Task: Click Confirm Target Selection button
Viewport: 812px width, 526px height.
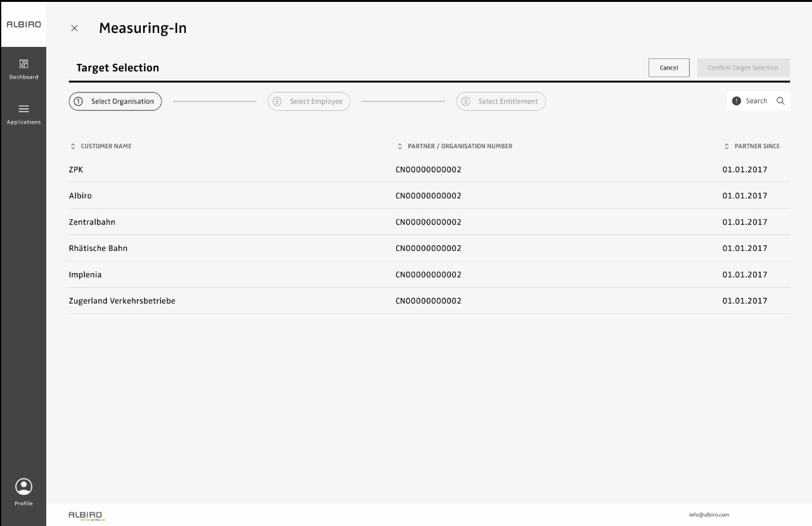Action: [743, 68]
